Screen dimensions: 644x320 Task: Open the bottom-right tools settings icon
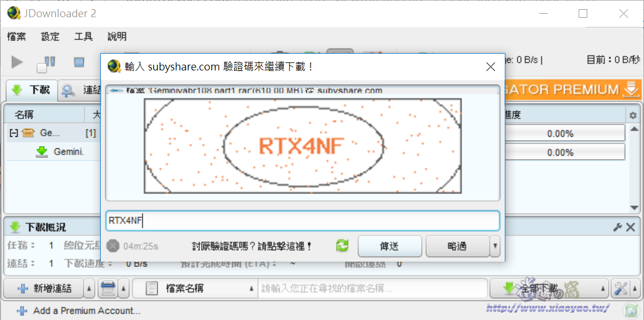point(621,289)
